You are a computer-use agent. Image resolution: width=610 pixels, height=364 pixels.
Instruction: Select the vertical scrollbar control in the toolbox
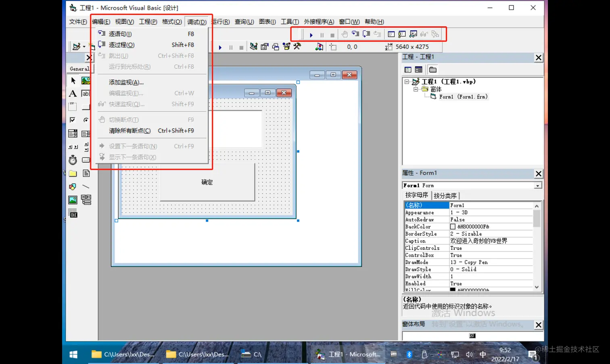[x=86, y=147]
